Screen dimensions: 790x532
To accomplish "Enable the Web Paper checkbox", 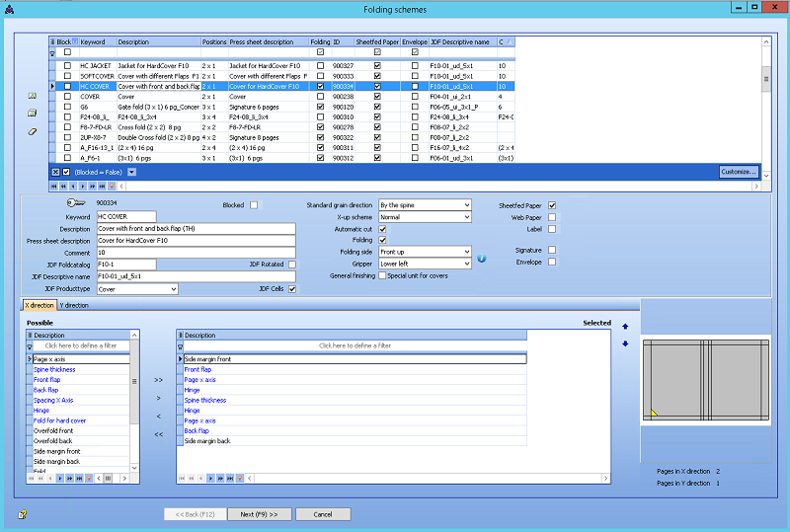I will pyautogui.click(x=552, y=217).
